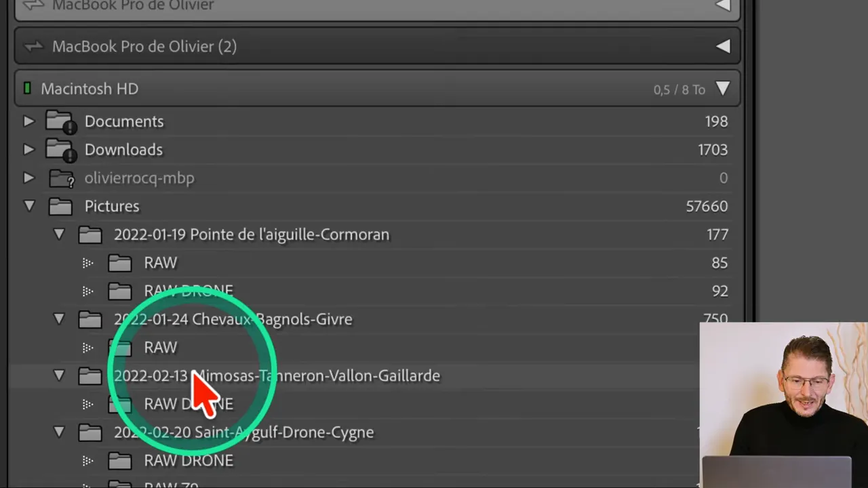
Task: Click the Pictures folder icon
Action: (x=60, y=206)
